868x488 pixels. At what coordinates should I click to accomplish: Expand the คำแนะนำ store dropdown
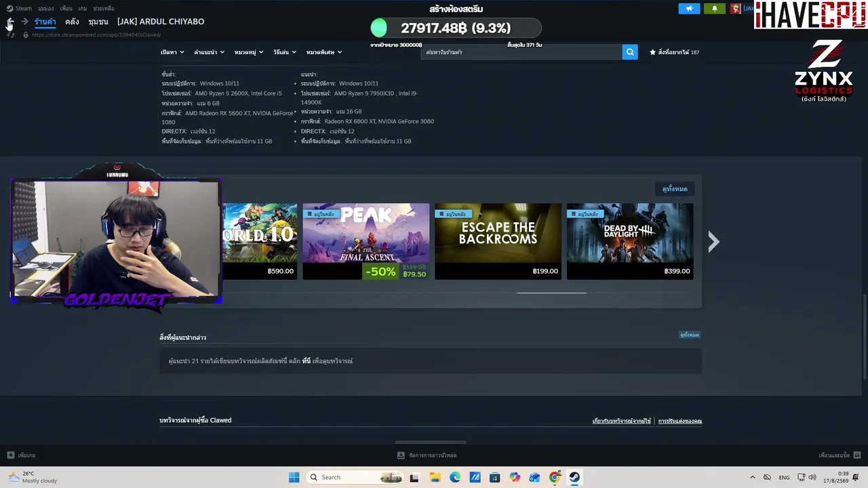pos(208,52)
